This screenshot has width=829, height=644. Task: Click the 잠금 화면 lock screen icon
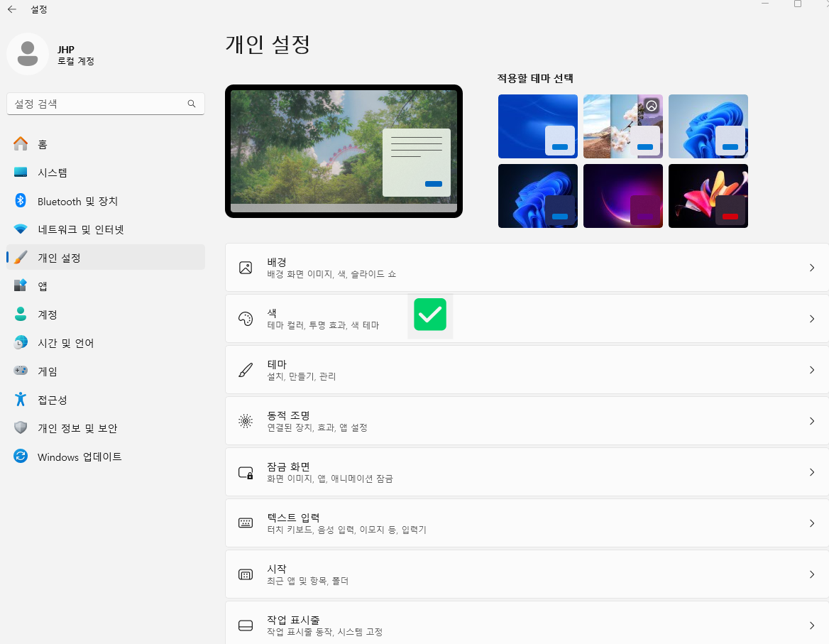[246, 472]
